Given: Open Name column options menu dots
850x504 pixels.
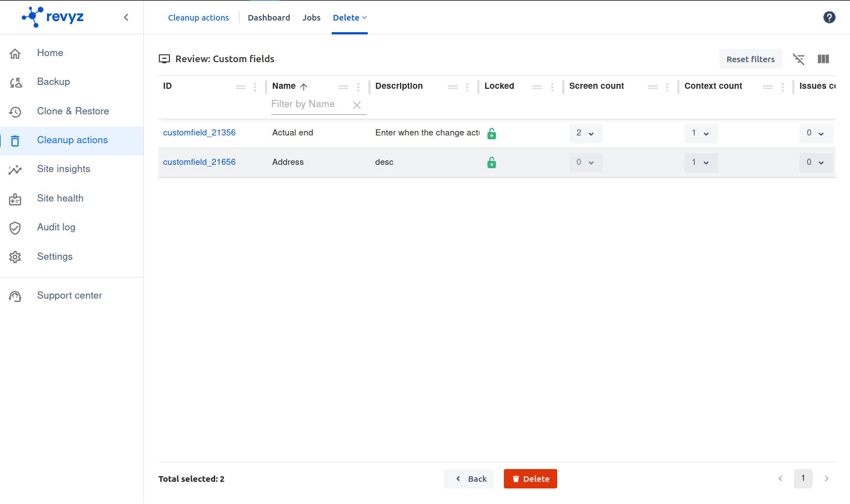Looking at the screenshot, I should (358, 87).
